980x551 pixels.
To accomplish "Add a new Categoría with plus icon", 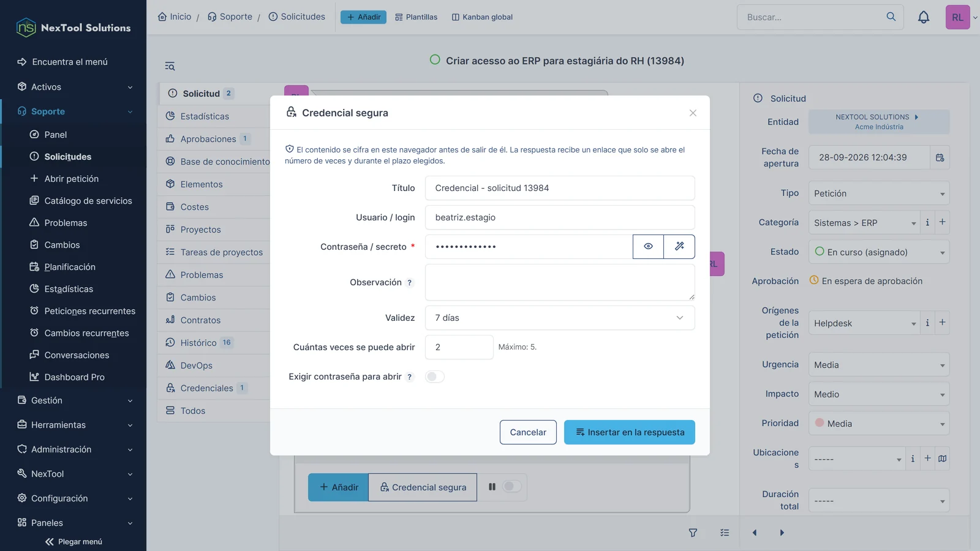I will (x=943, y=222).
